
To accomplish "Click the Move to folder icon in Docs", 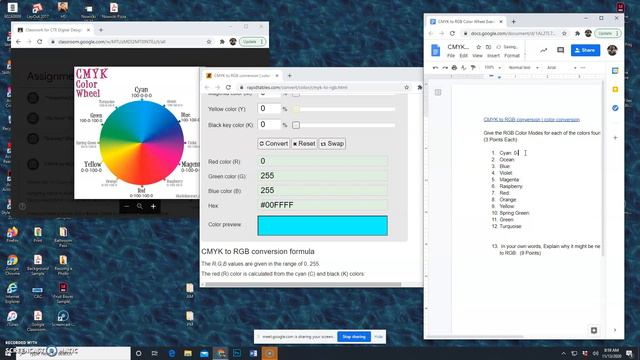I will click(488, 47).
